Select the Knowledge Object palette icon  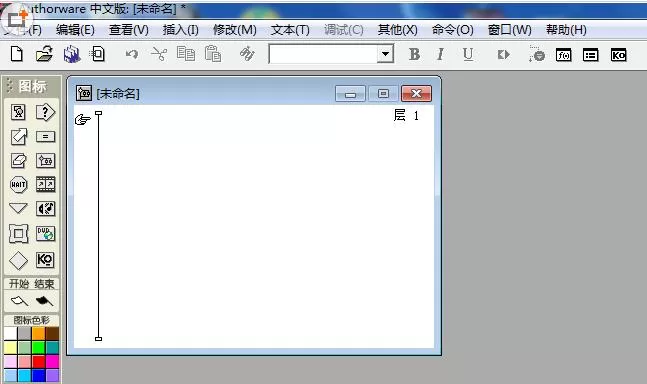[45, 260]
